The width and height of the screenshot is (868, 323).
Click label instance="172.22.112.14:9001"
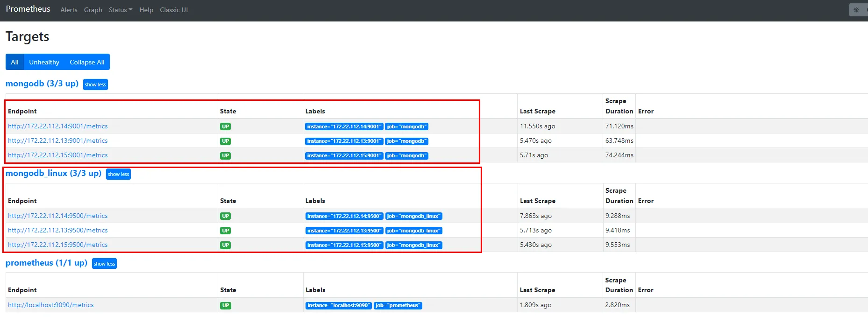coord(344,126)
